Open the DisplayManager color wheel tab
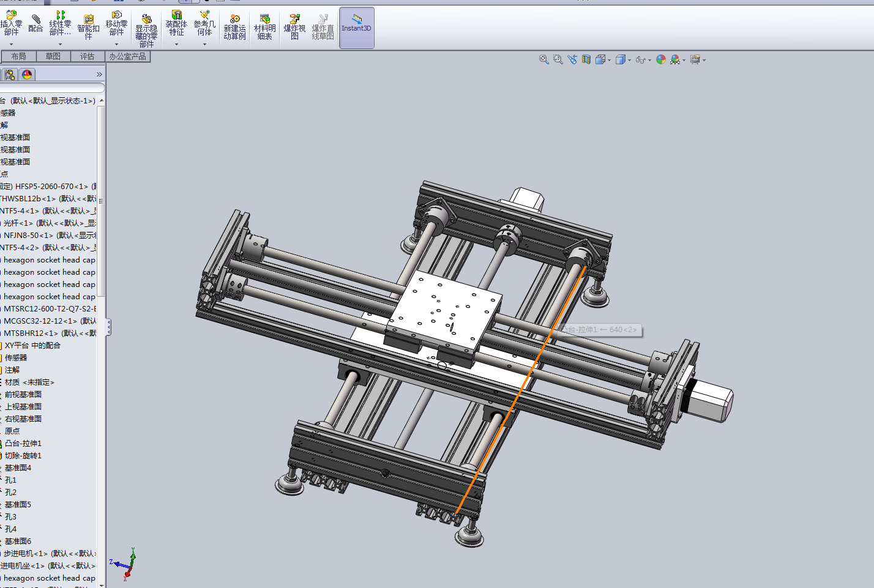 coord(27,75)
